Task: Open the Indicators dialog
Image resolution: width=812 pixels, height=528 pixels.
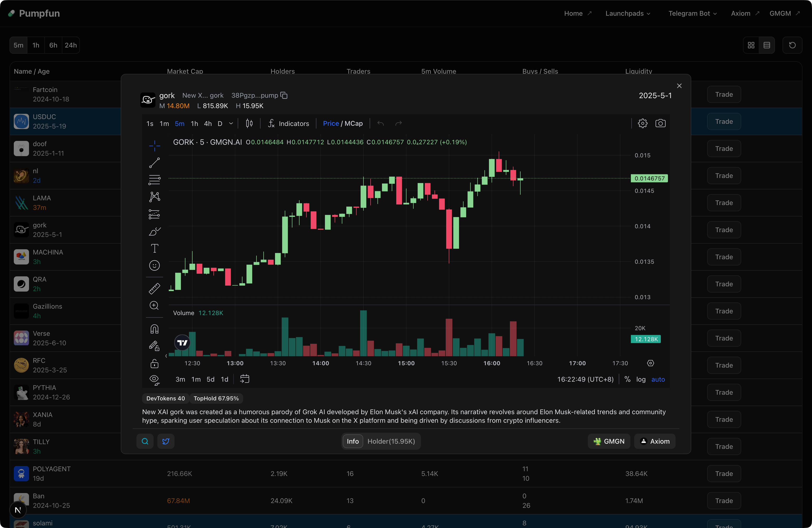Action: click(x=288, y=124)
